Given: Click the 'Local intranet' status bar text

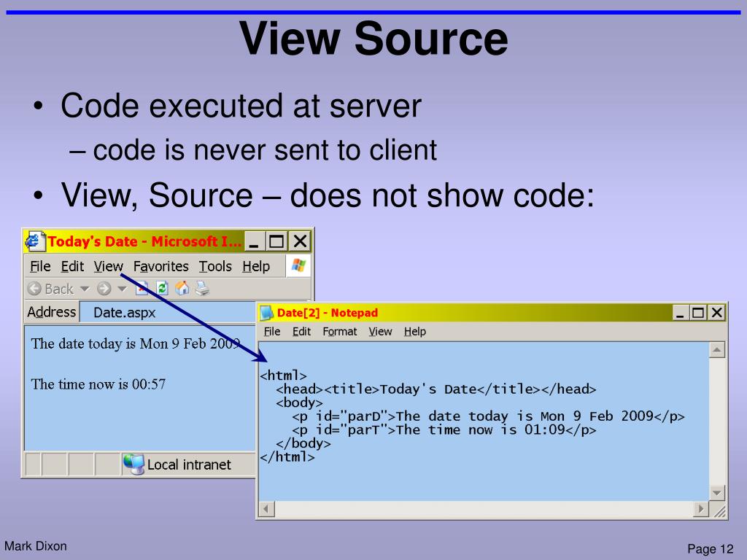Looking at the screenshot, I should 189,464.
